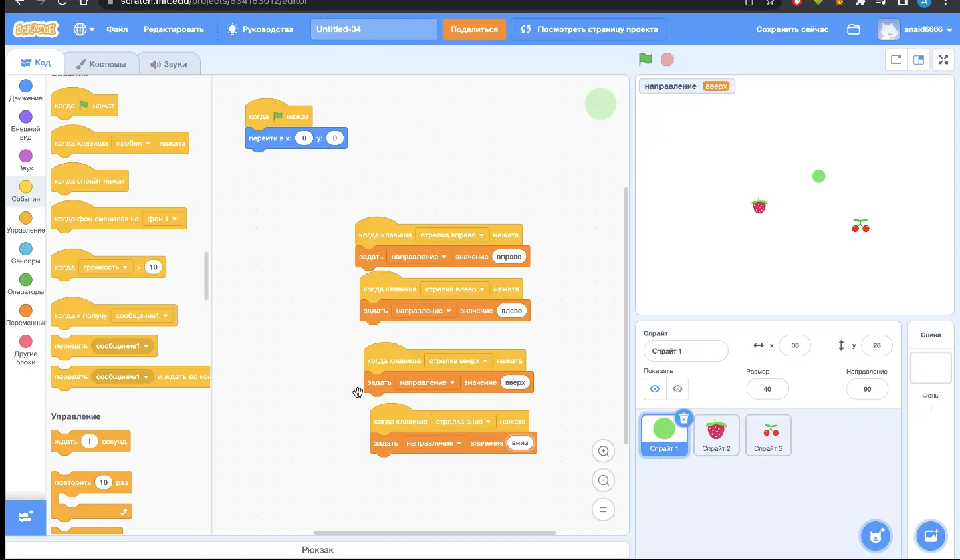The image size is (960, 560).
Task: Select the Операторы block category
Action: click(x=26, y=284)
